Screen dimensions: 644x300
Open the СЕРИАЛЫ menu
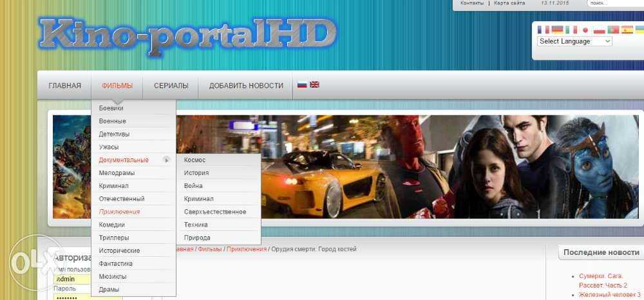(x=171, y=86)
